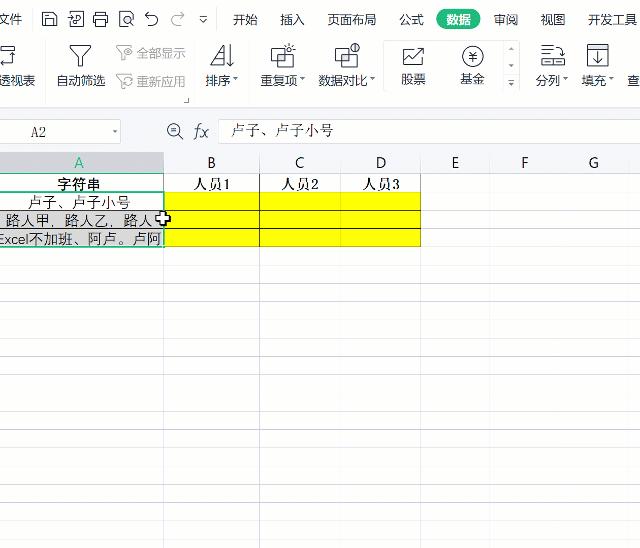Expand the 重复项 dropdown arrow

pyautogui.click(x=302, y=78)
